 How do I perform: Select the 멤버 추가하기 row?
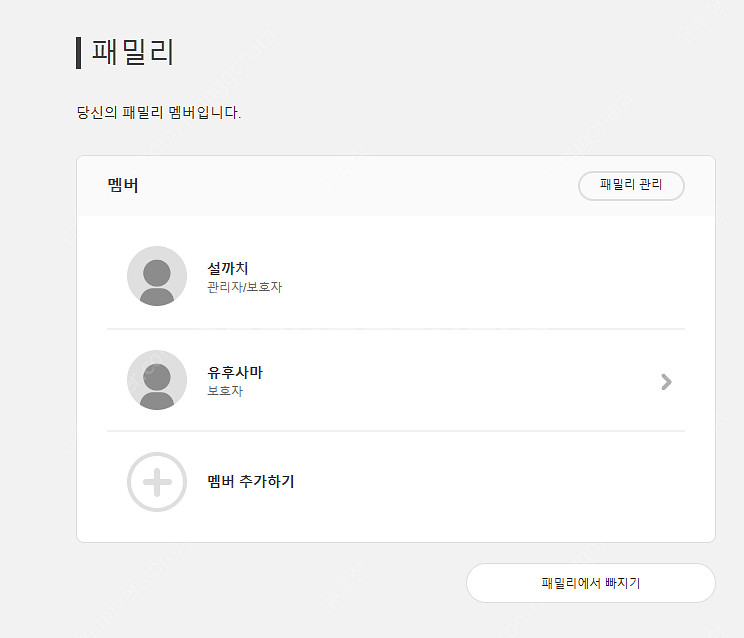[396, 482]
